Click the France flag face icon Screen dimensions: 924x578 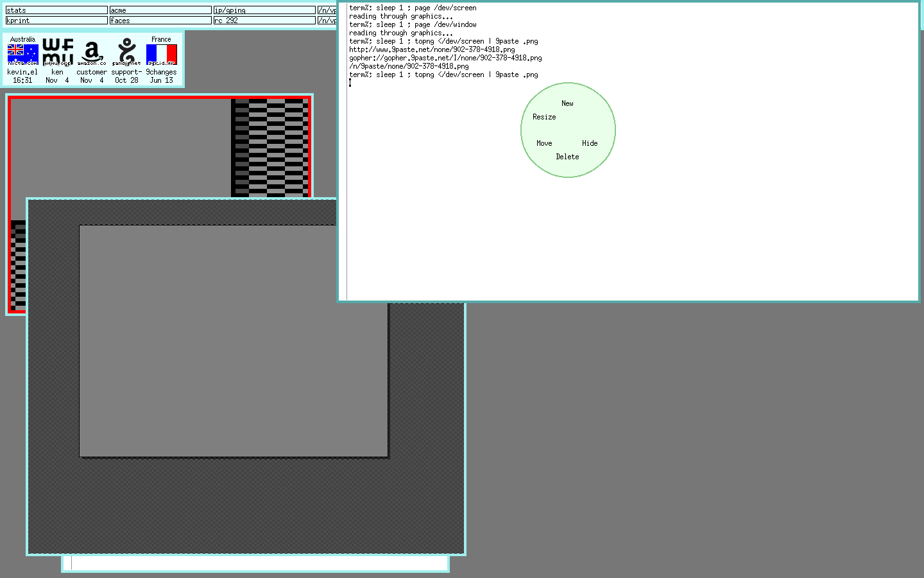pyautogui.click(x=161, y=54)
